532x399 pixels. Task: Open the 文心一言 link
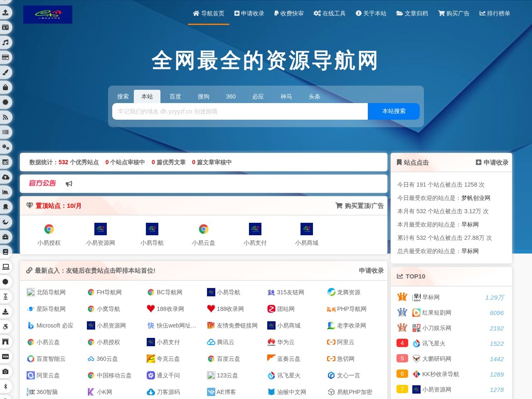344,375
